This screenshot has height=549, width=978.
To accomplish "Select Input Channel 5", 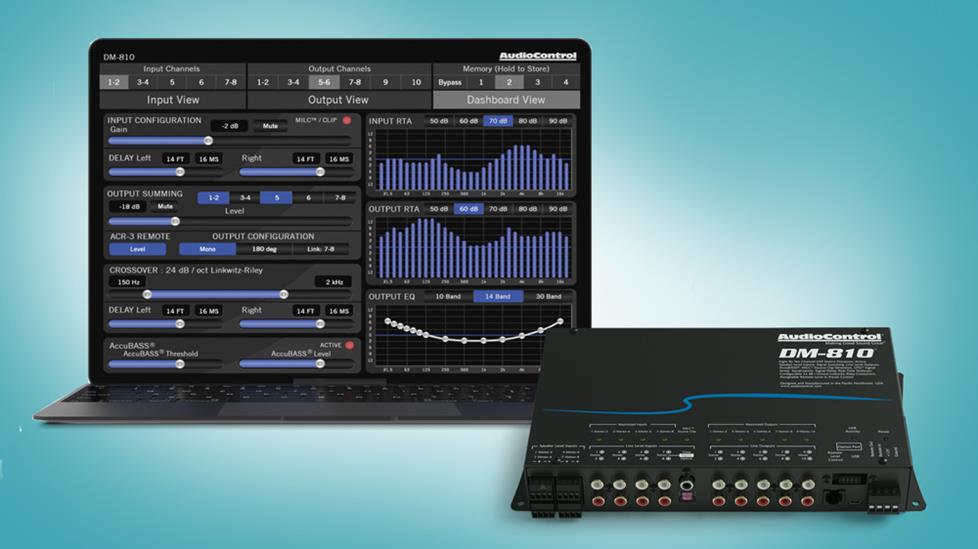I will coord(172,82).
